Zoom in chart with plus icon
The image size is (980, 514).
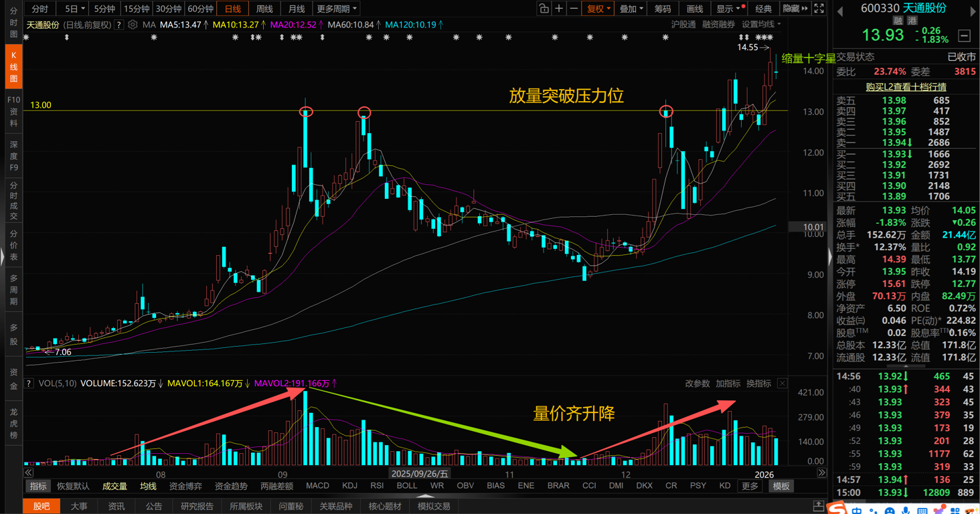tap(559, 9)
